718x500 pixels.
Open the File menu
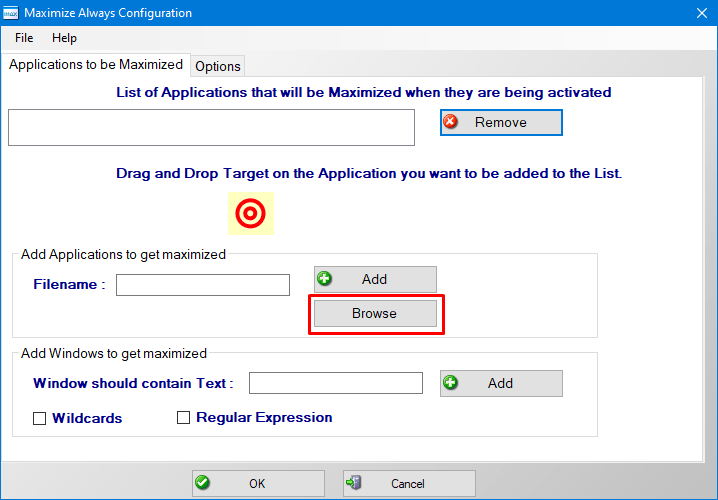tap(24, 38)
